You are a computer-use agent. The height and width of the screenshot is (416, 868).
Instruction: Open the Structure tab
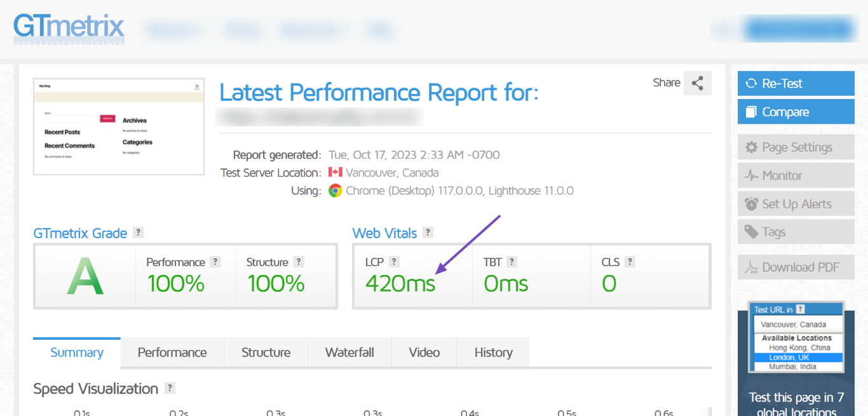coord(266,352)
